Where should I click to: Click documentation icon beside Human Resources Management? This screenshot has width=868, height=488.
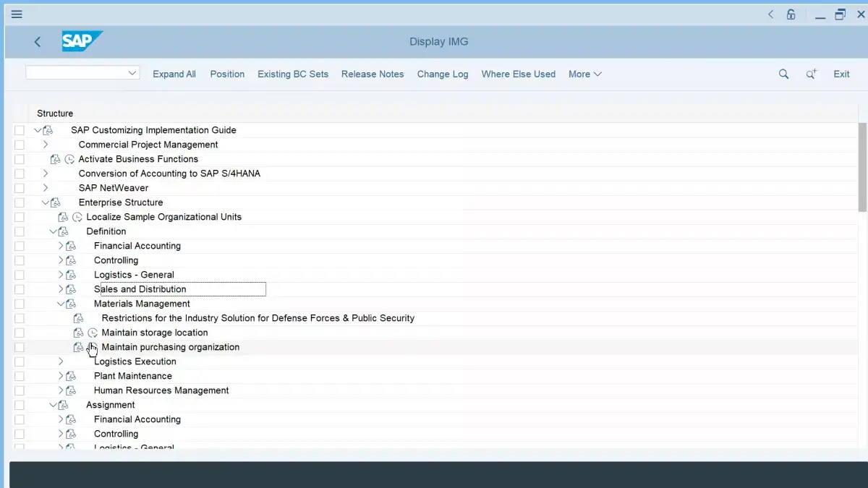click(x=71, y=390)
